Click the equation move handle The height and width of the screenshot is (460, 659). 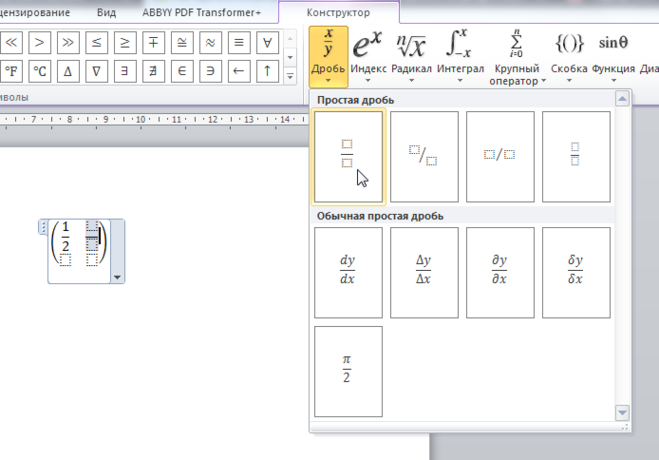(43, 227)
